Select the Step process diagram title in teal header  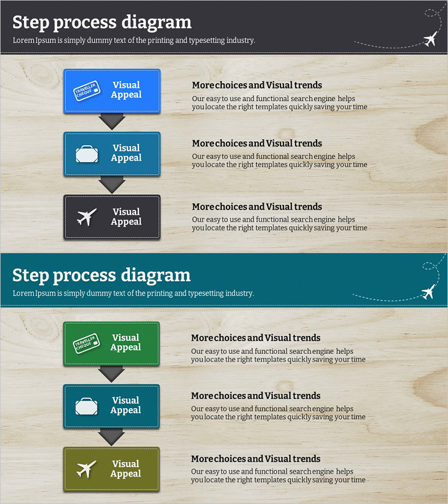(x=101, y=276)
